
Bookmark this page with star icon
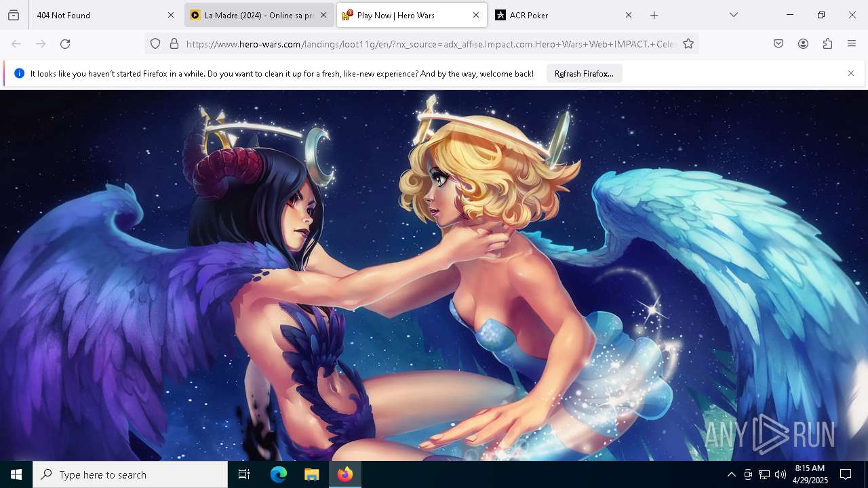(688, 44)
